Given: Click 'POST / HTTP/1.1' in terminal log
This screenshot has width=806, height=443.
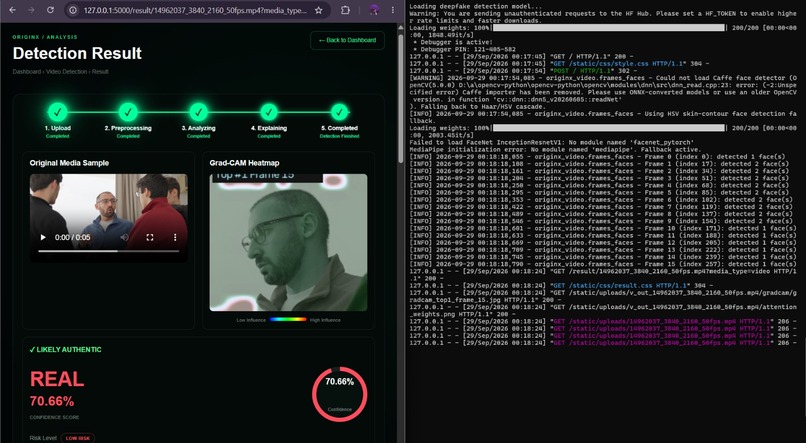Looking at the screenshot, I should tap(581, 71).
